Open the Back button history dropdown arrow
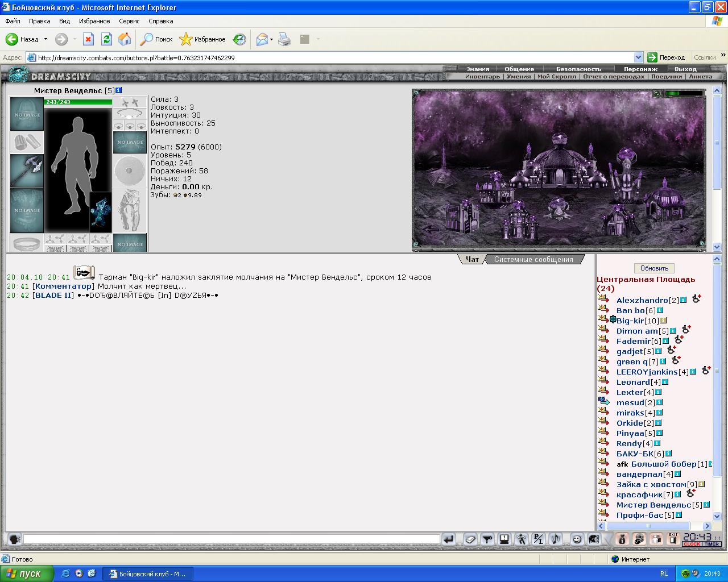728x582 pixels. tap(45, 39)
